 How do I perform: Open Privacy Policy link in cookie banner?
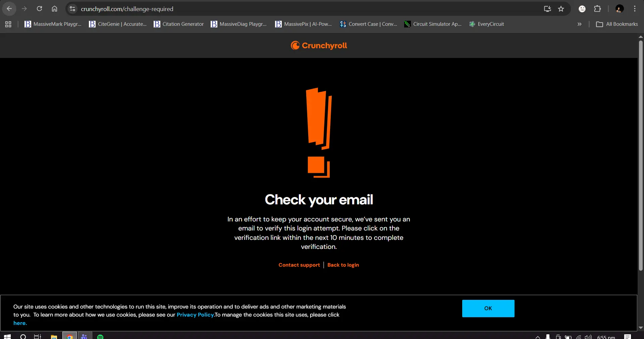(195, 315)
